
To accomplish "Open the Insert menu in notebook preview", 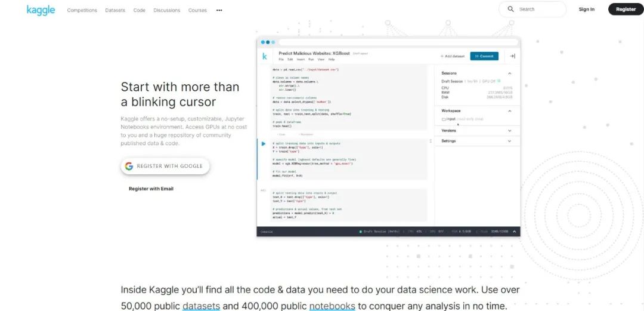I will click(301, 60).
